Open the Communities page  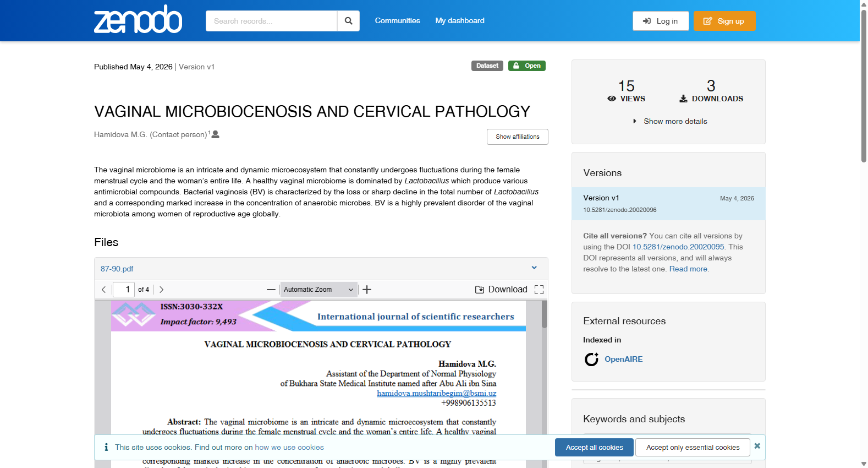pyautogui.click(x=397, y=20)
